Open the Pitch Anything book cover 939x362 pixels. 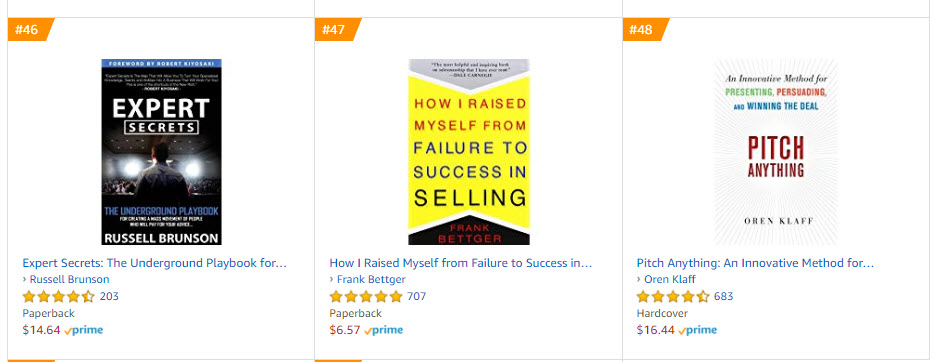coord(776,152)
